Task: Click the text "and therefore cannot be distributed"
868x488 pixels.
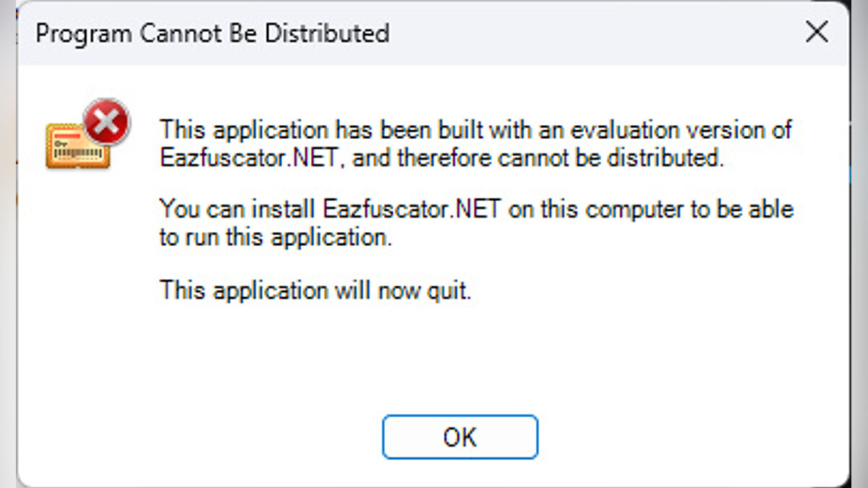Action: (x=537, y=158)
